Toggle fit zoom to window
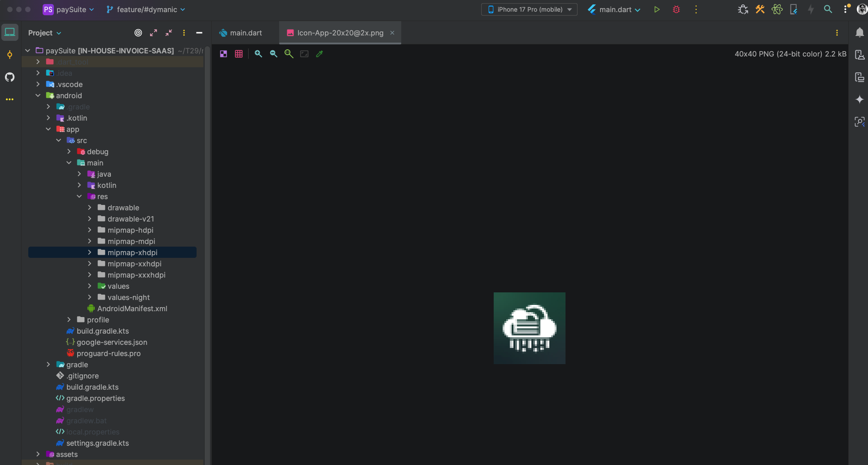 (x=305, y=54)
